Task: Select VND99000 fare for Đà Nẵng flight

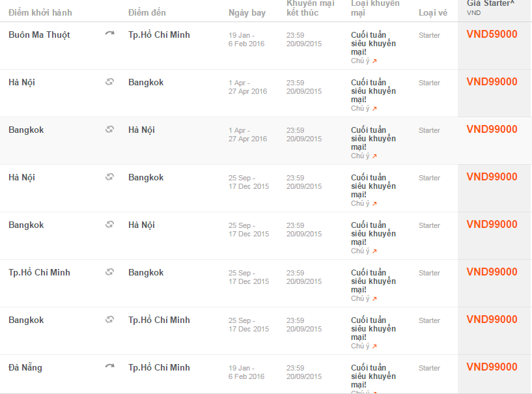Action: [492, 367]
